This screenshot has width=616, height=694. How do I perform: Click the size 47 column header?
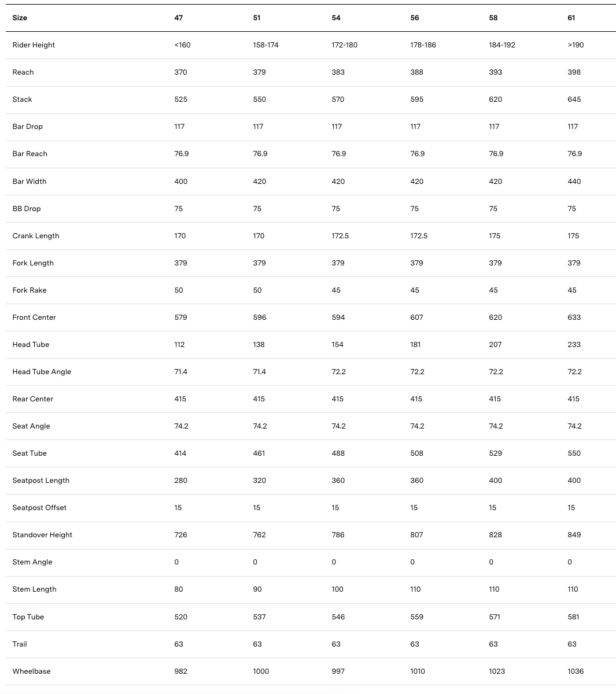(x=179, y=18)
